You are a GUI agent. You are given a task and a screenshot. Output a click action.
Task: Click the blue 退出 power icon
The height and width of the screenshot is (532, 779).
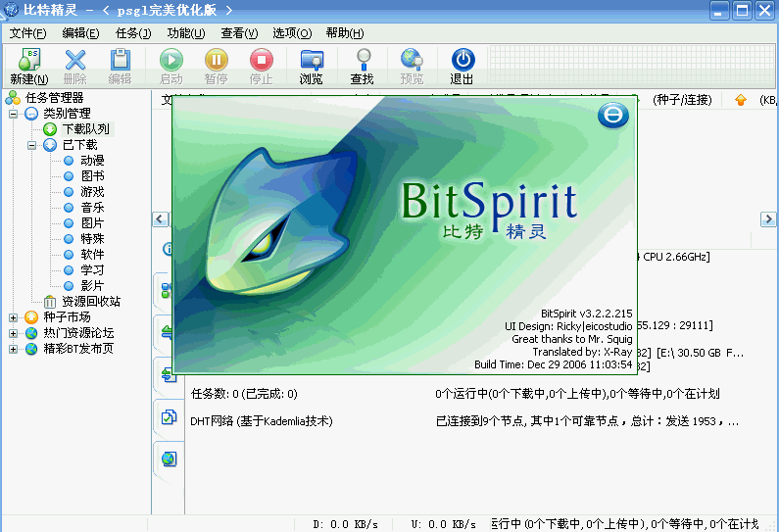[463, 60]
